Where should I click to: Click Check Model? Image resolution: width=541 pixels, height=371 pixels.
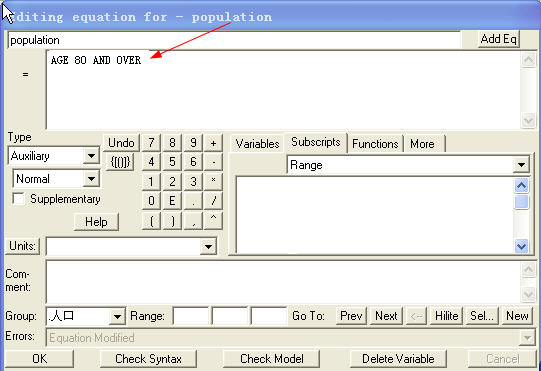click(272, 359)
